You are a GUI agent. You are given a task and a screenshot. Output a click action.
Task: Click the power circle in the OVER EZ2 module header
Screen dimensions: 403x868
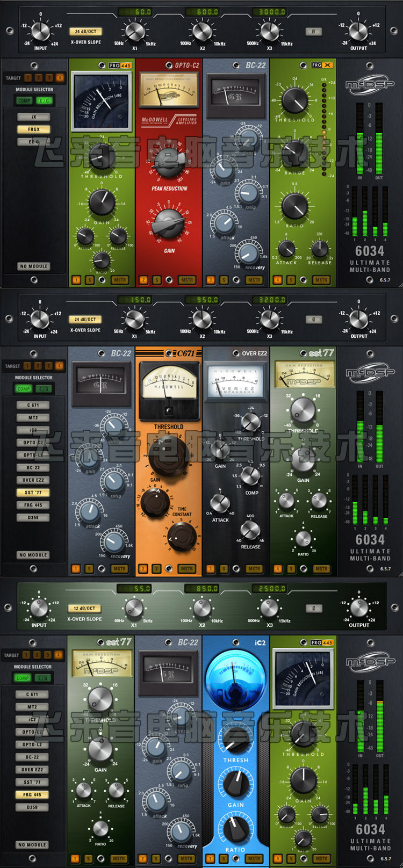[236, 353]
